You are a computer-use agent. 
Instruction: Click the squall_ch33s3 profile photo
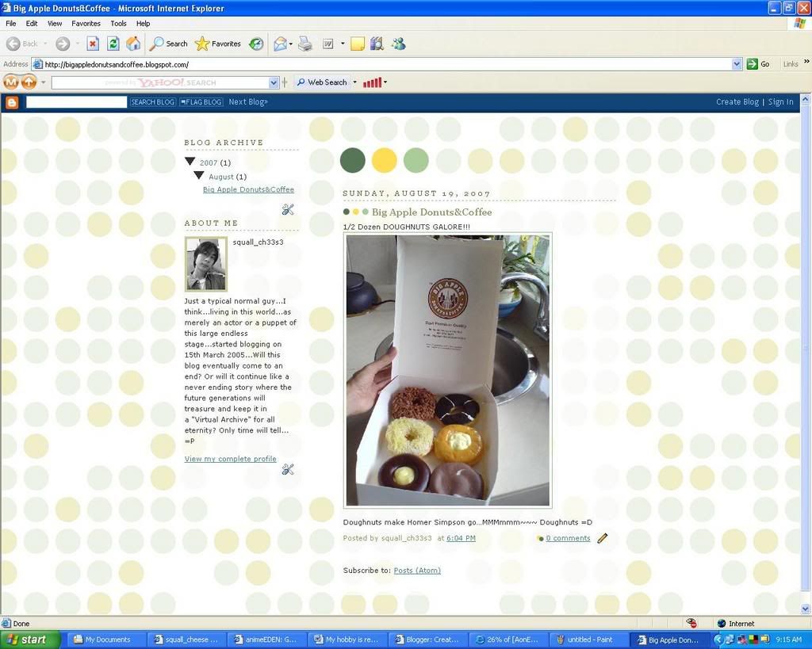[206, 265]
